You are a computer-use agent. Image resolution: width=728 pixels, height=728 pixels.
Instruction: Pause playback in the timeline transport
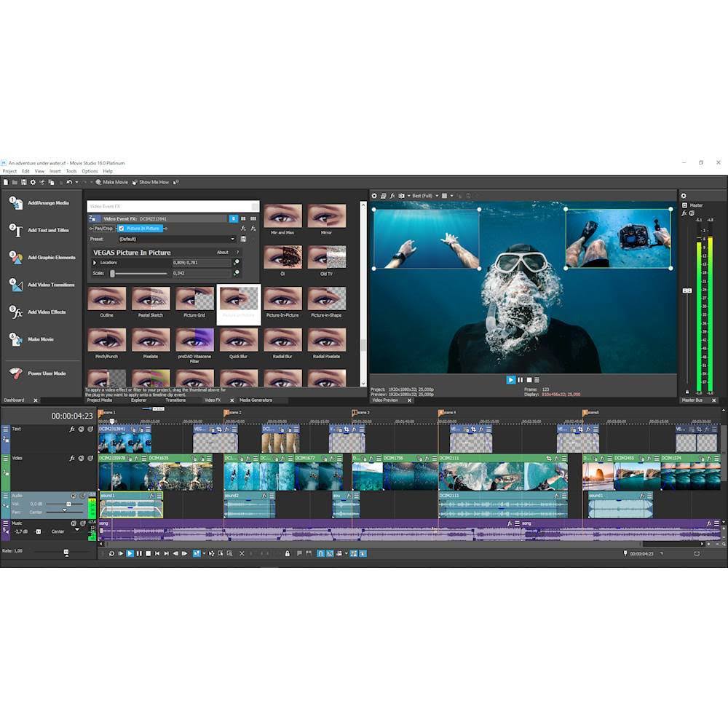(x=139, y=553)
